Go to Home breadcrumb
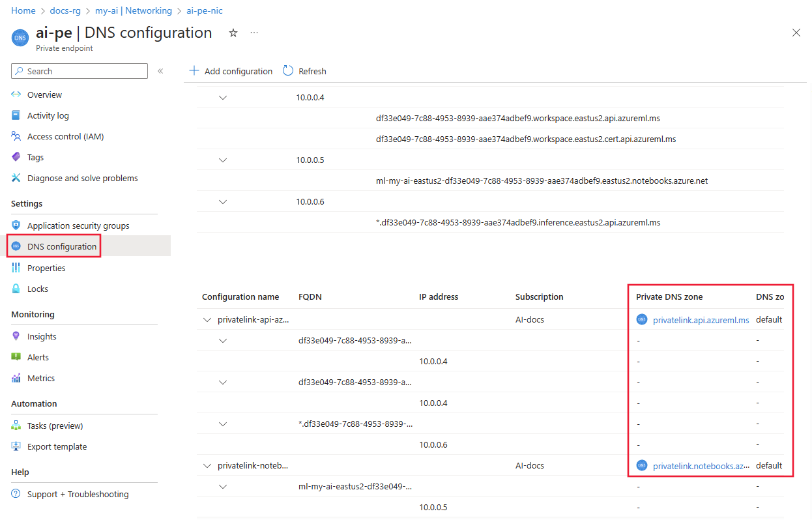 (x=23, y=10)
